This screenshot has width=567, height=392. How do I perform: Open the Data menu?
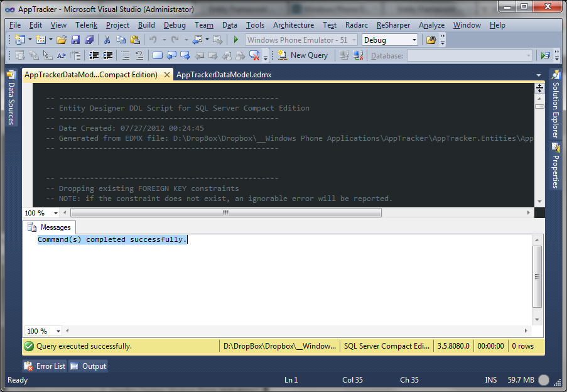230,25
